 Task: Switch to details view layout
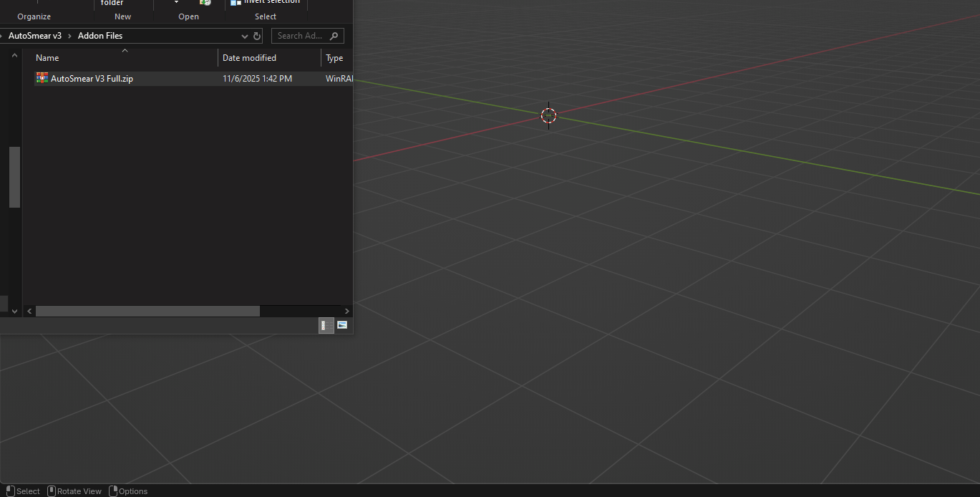pyautogui.click(x=326, y=326)
